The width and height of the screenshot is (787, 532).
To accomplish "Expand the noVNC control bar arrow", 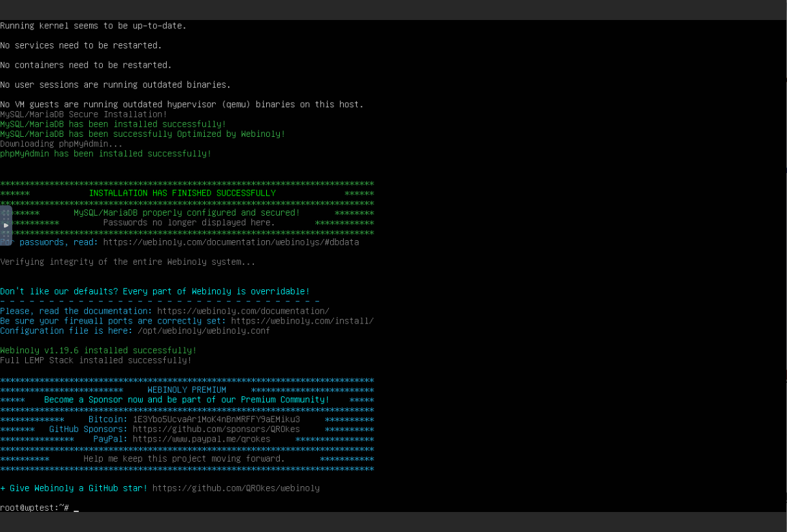I will coord(6,225).
